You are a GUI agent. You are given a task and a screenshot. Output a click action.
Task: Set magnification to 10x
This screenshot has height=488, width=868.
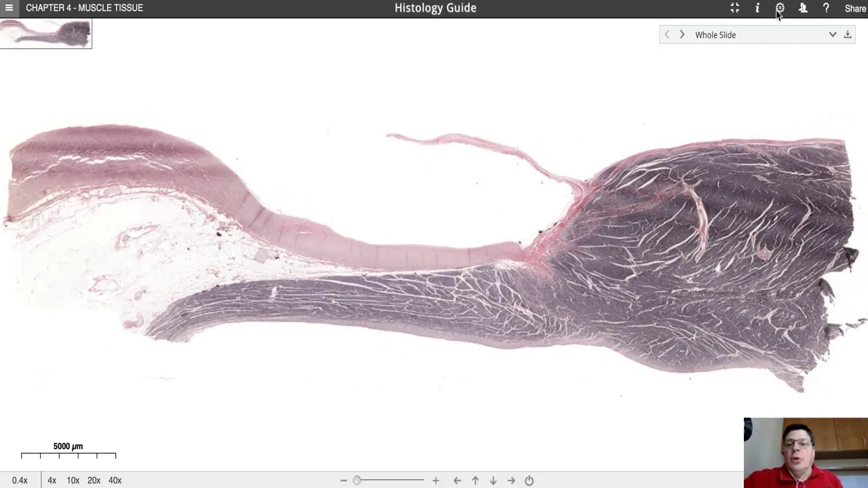[x=73, y=480]
